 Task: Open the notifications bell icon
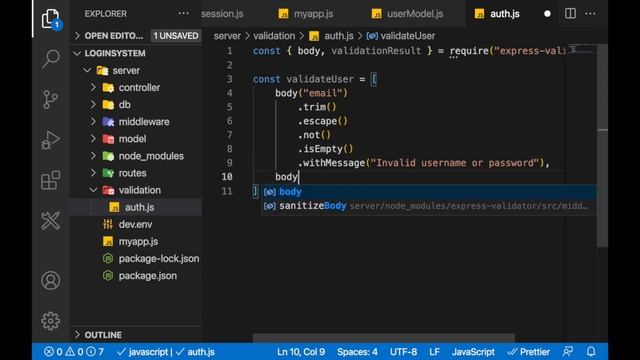[591, 351]
